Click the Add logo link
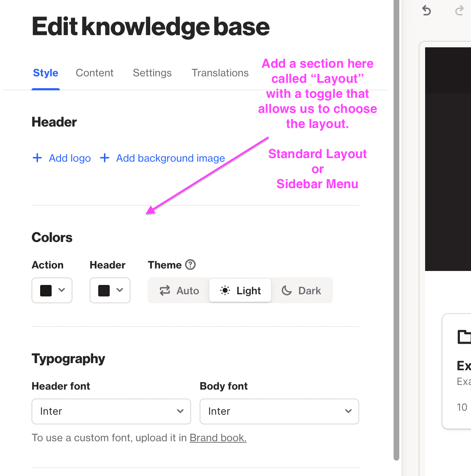Screen dimensions: 471x476 pyautogui.click(x=70, y=158)
